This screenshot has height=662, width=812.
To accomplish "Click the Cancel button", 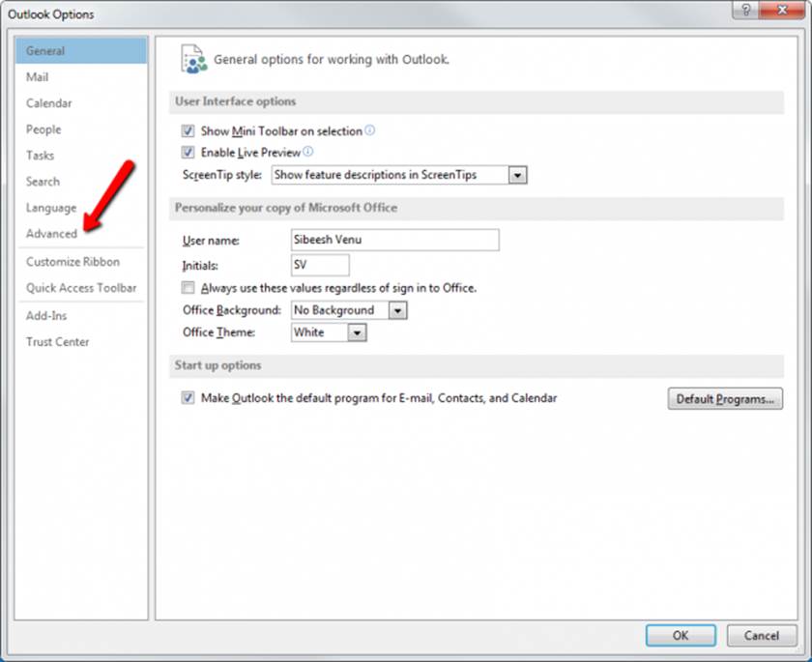I will click(x=762, y=636).
